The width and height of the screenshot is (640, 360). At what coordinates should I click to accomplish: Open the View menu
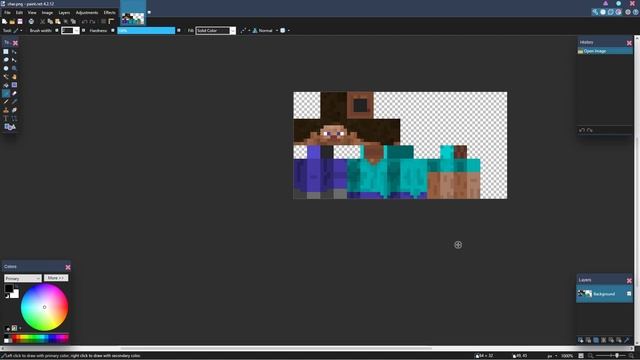pyautogui.click(x=32, y=13)
